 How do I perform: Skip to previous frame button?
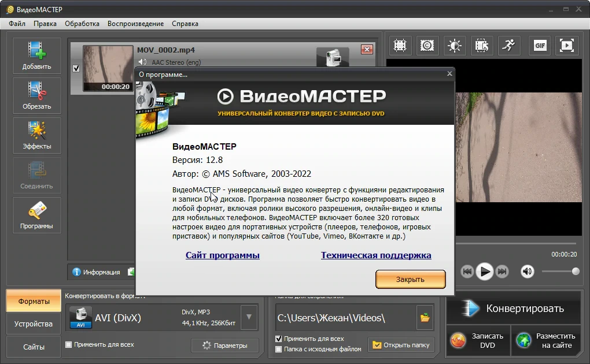(x=467, y=271)
